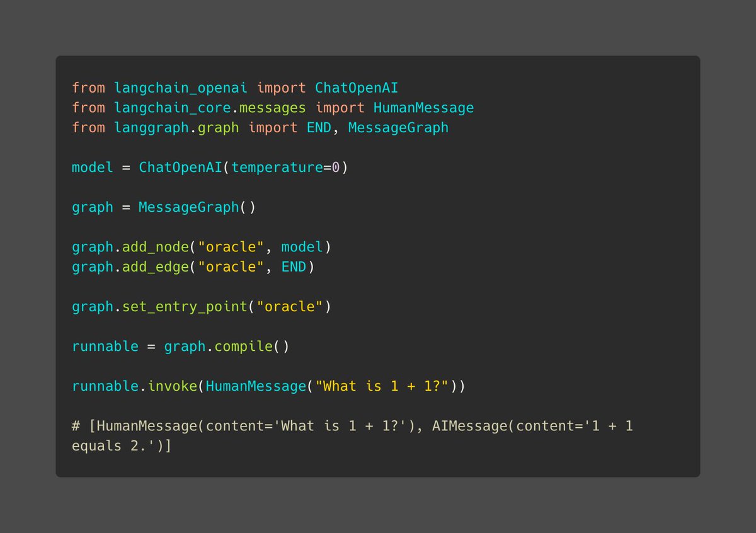
Task: Click runnable variable in the assignment line
Action: pyautogui.click(x=105, y=347)
